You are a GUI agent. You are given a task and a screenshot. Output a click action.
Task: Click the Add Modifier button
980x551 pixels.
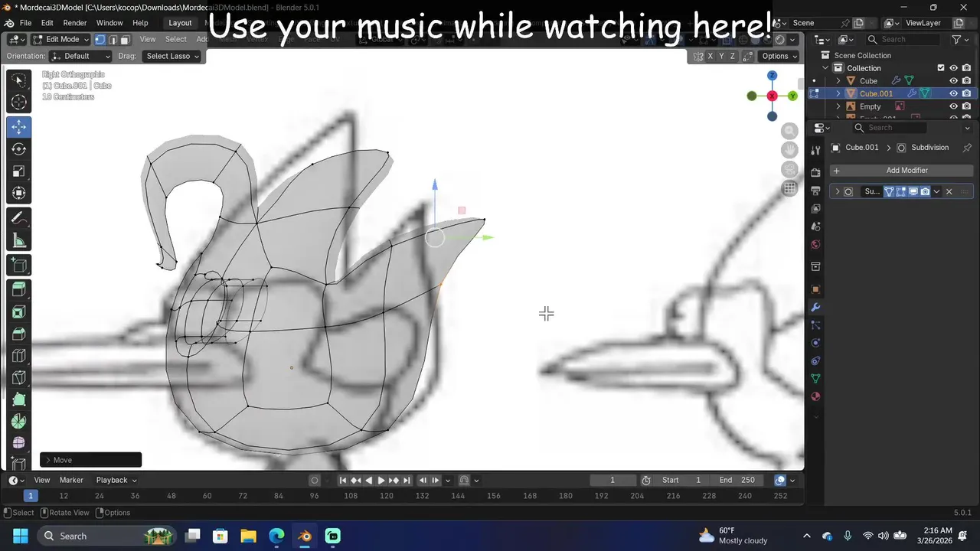point(902,171)
